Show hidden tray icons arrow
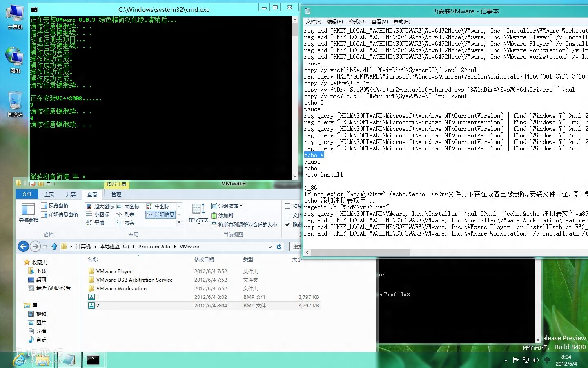Image resolution: width=588 pixels, height=368 pixels. (x=506, y=360)
